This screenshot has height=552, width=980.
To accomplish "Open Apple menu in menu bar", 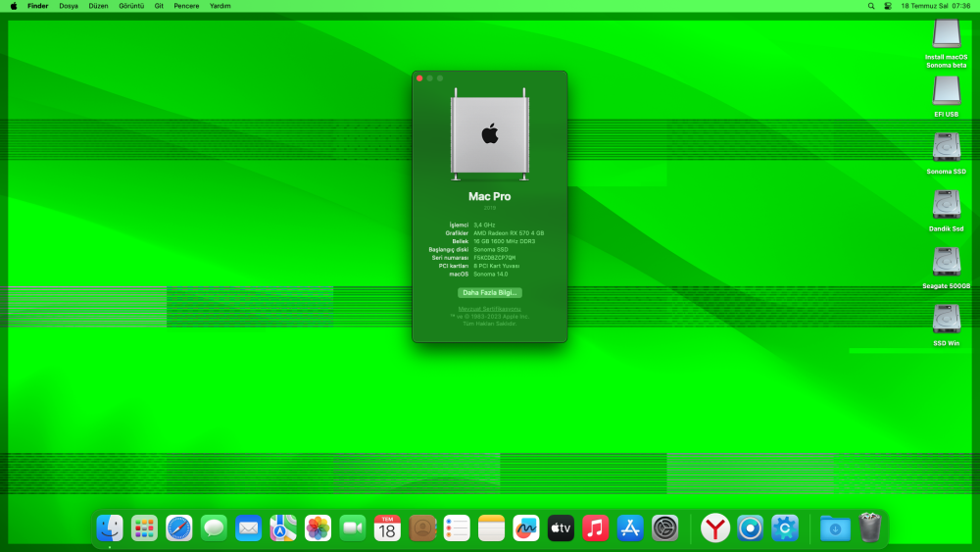I will point(14,6).
